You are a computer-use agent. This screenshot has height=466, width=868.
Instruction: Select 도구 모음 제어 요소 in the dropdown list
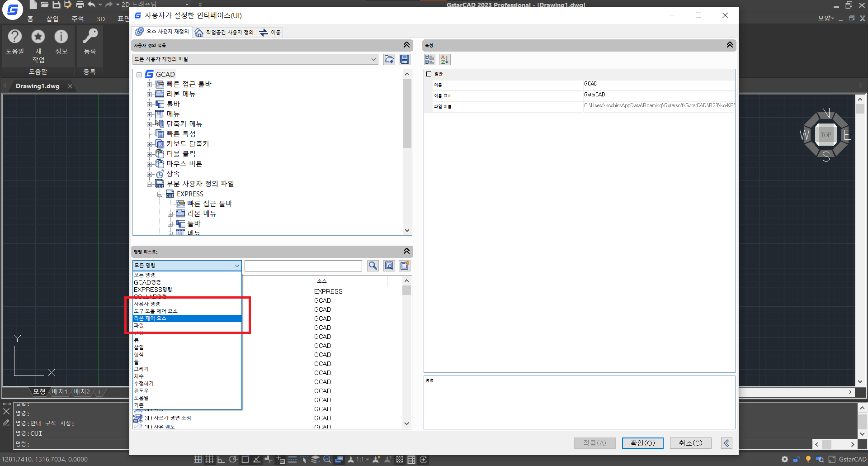(187, 311)
